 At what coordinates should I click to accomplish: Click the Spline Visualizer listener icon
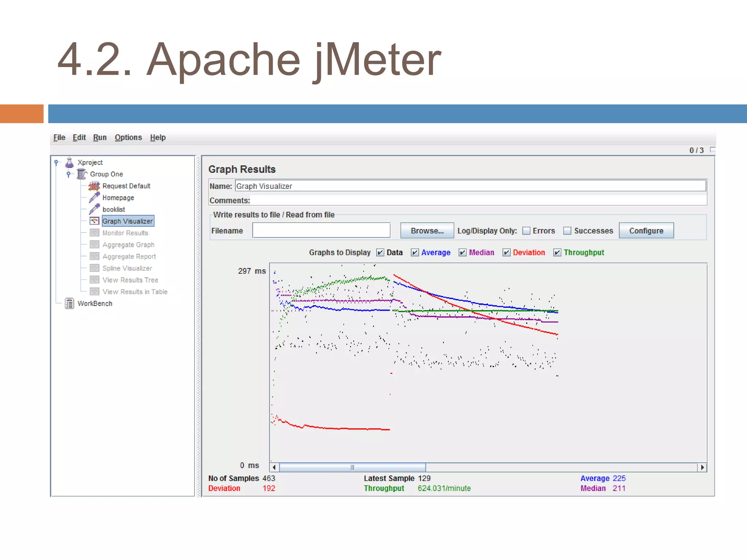point(94,268)
